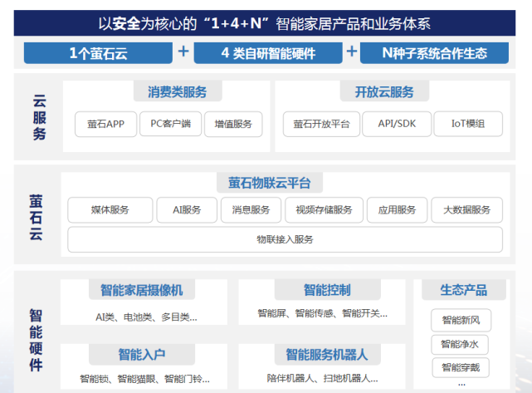Image resolution: width=532 pixels, height=393 pixels.
Task: Click the 增值服务 box
Action: [x=233, y=124]
